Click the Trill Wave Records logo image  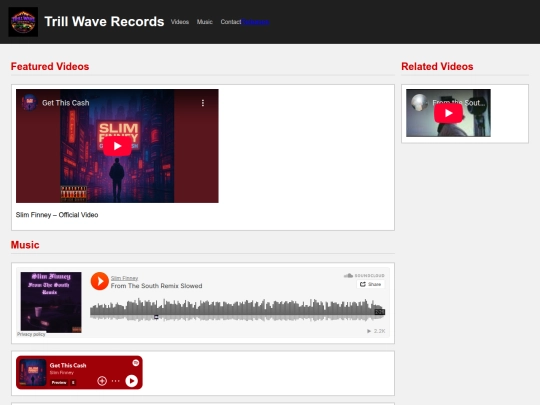click(23, 22)
